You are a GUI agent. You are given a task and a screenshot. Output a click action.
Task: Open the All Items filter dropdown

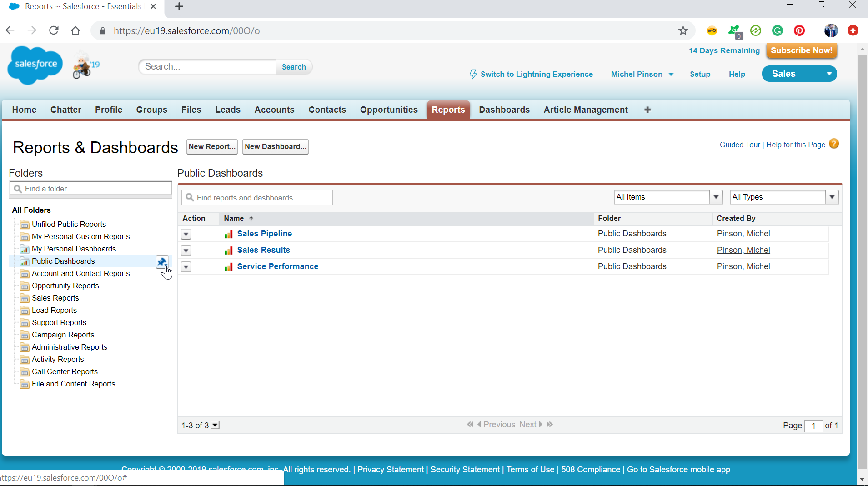tap(717, 197)
